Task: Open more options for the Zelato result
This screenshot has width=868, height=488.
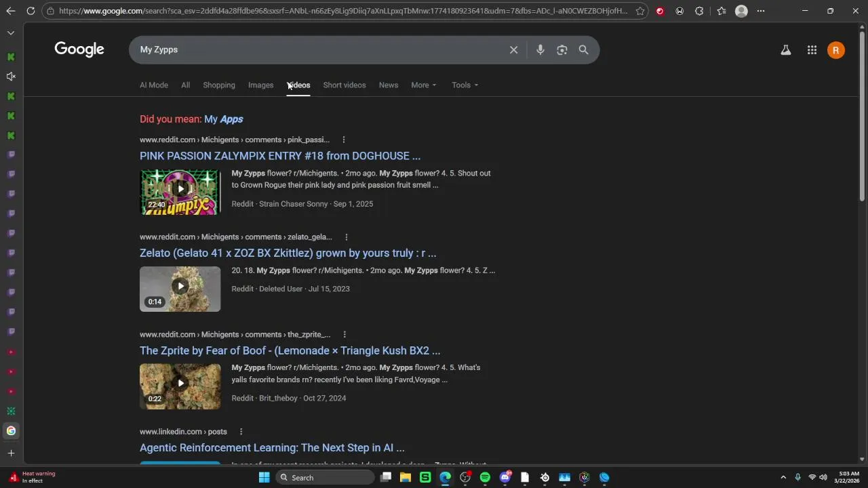Action: 346,237
